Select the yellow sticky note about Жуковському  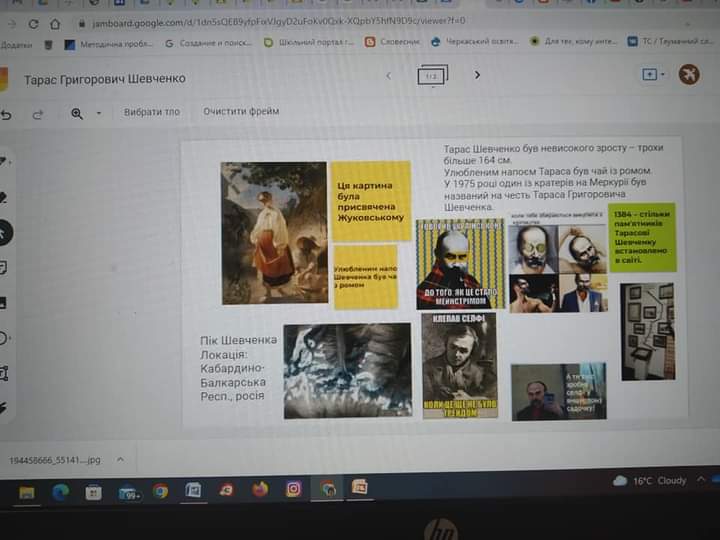[x=370, y=202]
